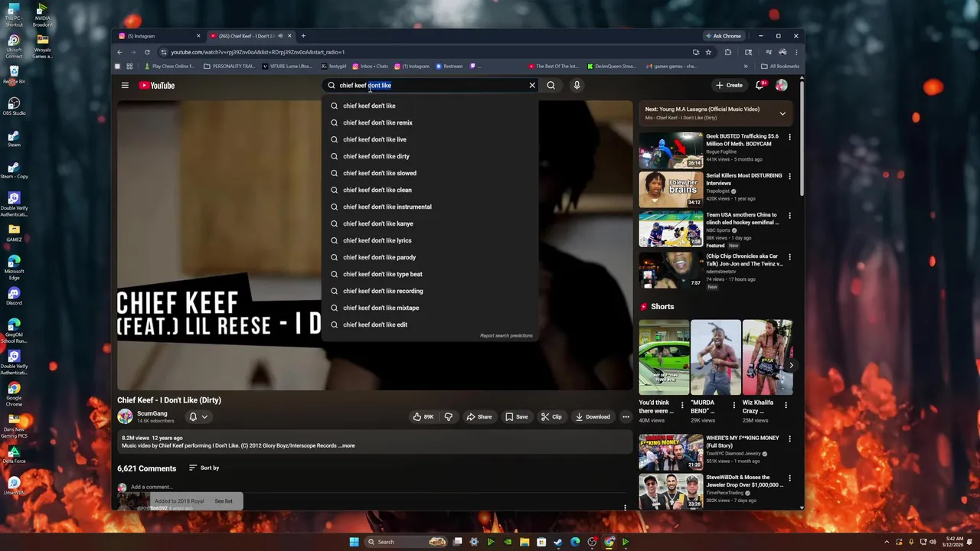The height and width of the screenshot is (551, 980).
Task: Open ScumGang channel avatar
Action: (x=125, y=416)
